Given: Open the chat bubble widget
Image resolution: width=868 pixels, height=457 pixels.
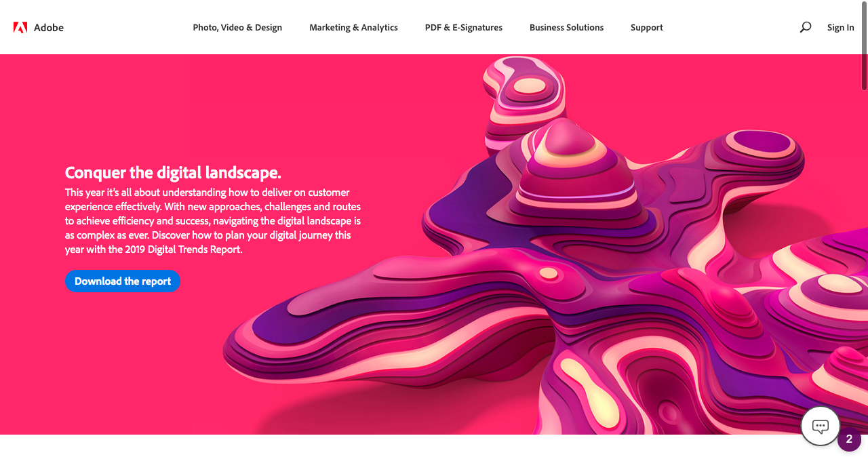Looking at the screenshot, I should click(x=821, y=426).
